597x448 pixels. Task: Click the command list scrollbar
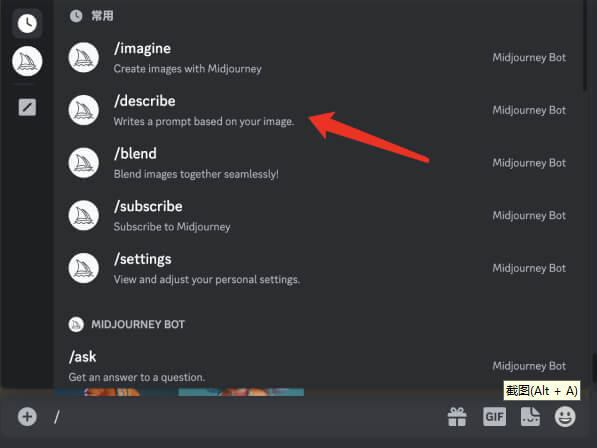coord(585,45)
